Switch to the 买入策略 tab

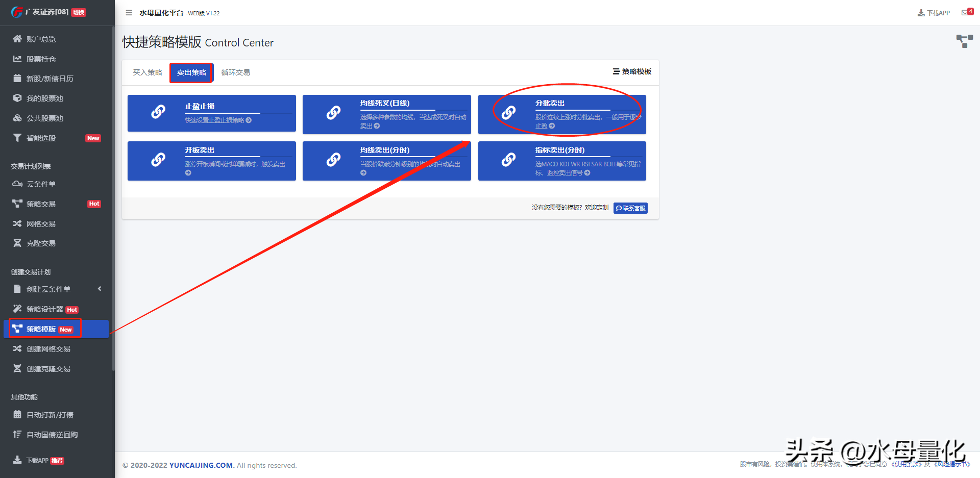coord(148,72)
